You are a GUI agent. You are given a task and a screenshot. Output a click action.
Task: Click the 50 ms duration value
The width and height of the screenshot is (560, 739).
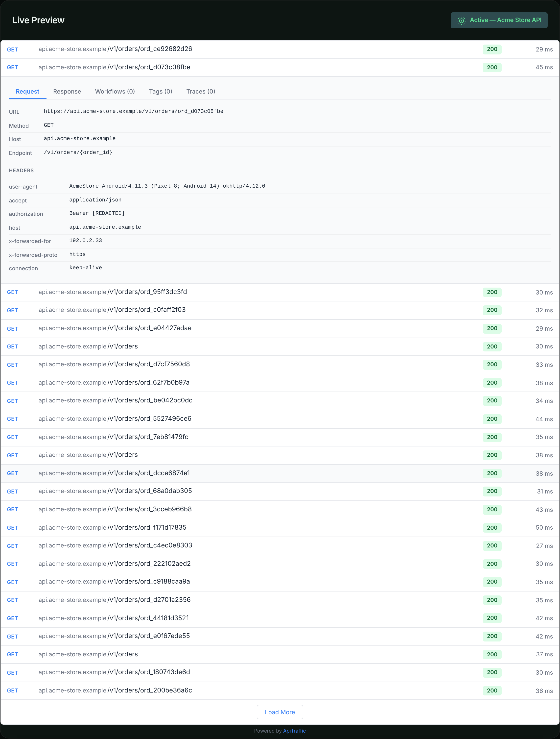[x=544, y=528]
